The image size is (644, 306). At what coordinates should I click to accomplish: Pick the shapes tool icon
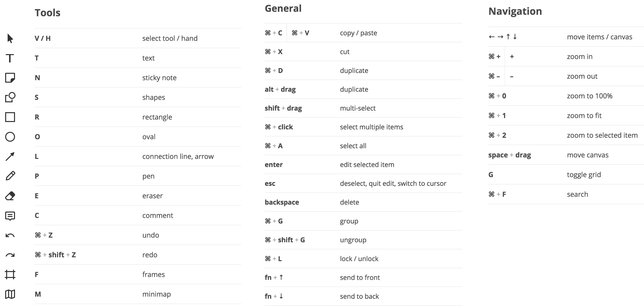(10, 97)
